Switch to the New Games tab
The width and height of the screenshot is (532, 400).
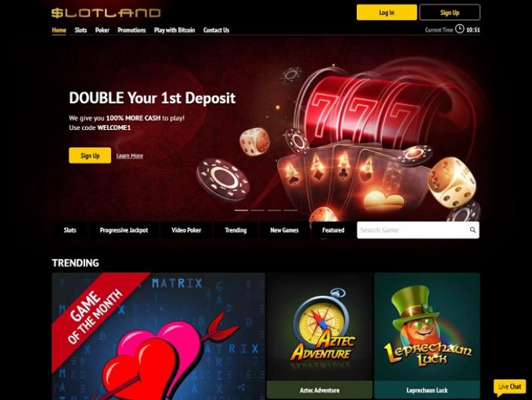click(284, 230)
